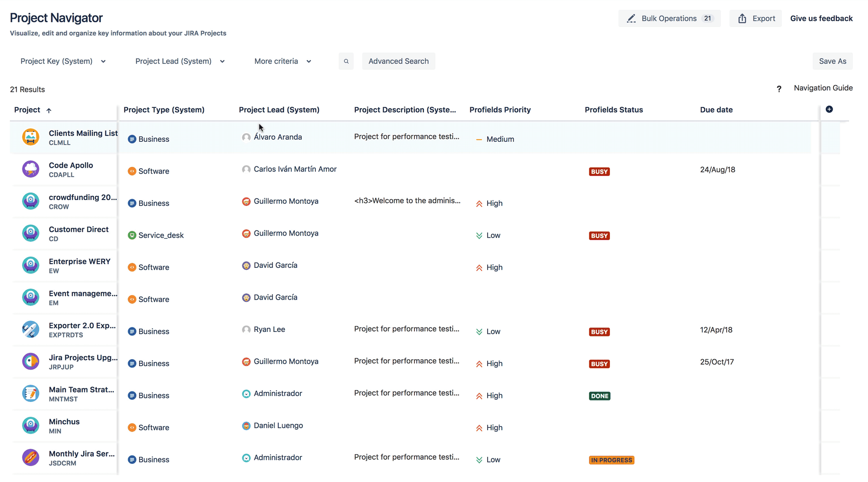Click the Save As button
The image size is (868, 482).
(833, 61)
